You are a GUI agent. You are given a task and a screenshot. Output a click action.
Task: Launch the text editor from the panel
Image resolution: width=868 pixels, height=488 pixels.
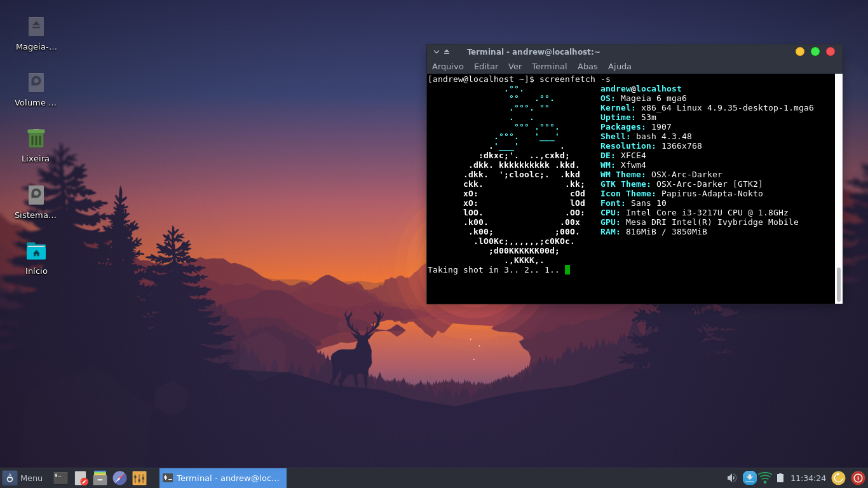81,478
